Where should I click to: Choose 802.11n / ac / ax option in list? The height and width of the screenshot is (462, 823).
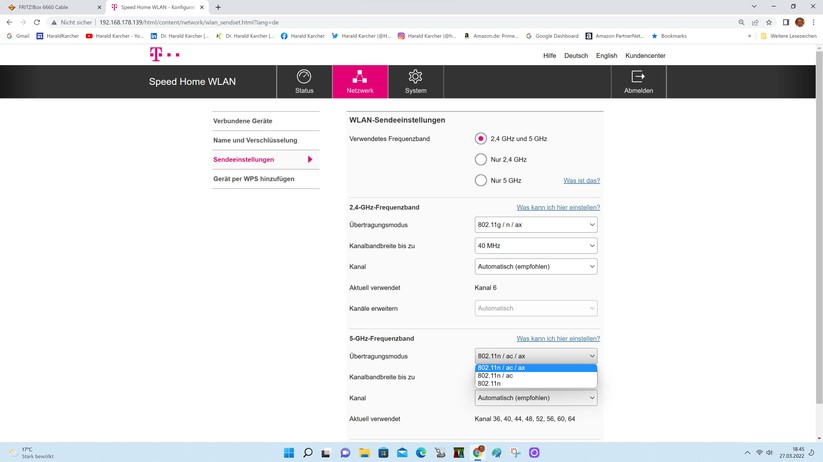point(536,368)
